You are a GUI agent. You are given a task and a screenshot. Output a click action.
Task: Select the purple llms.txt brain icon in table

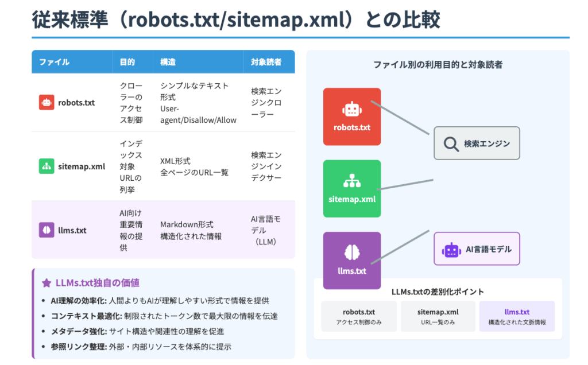[x=46, y=230]
